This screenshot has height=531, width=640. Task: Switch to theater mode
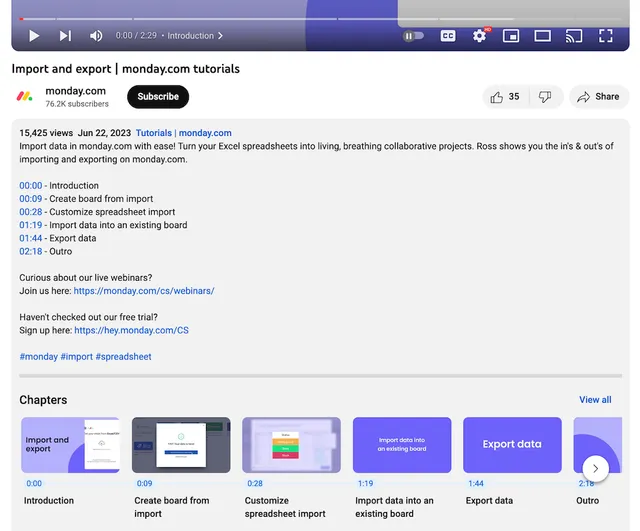(x=542, y=36)
